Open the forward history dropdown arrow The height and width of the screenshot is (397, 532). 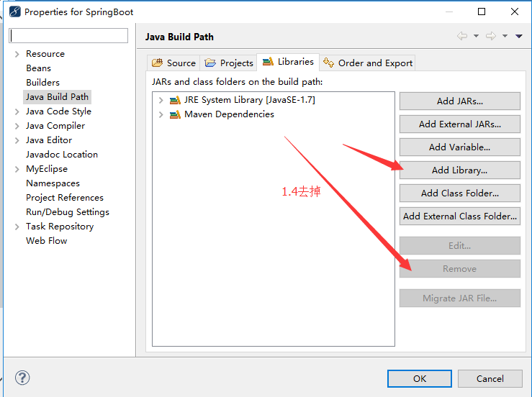(x=505, y=36)
